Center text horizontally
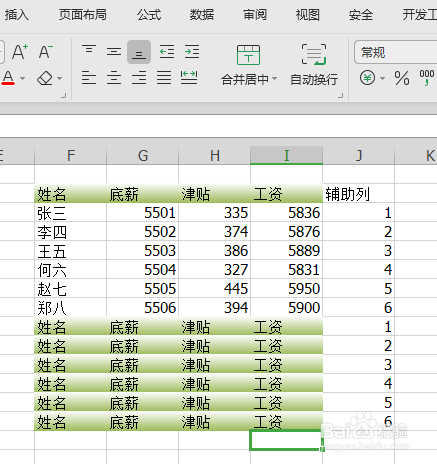Image resolution: width=437 pixels, height=464 pixels. [x=114, y=78]
